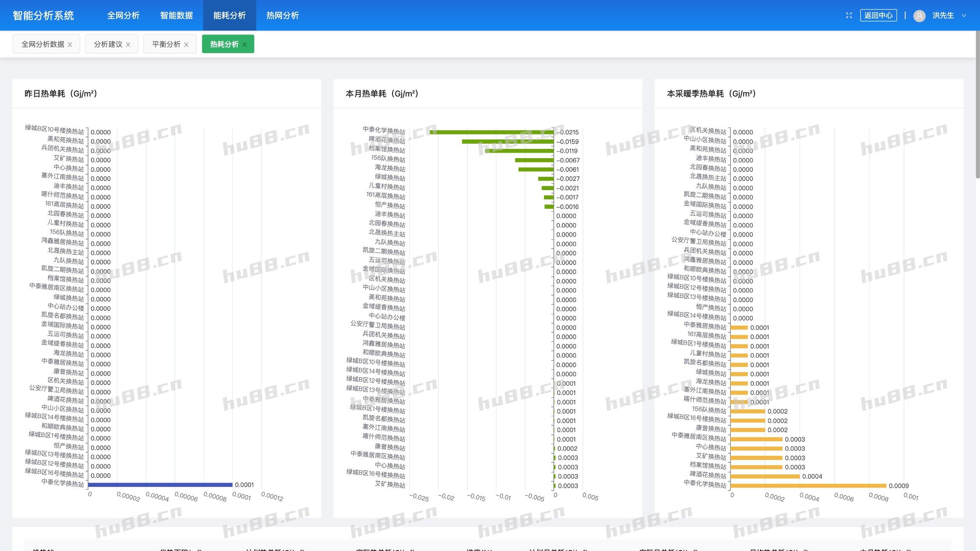
Task: Open the 智能数据 menu
Action: pos(177,15)
